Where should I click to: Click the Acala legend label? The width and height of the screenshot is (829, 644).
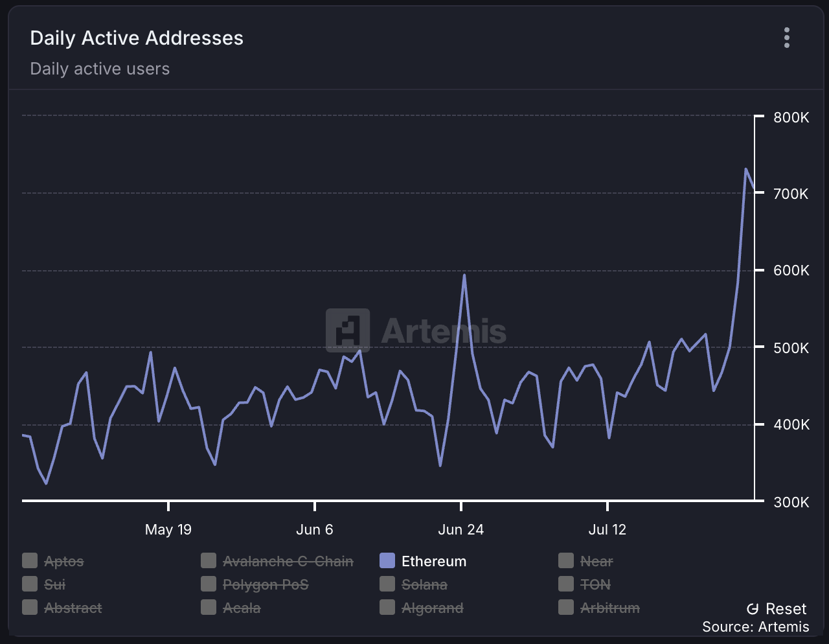click(242, 608)
